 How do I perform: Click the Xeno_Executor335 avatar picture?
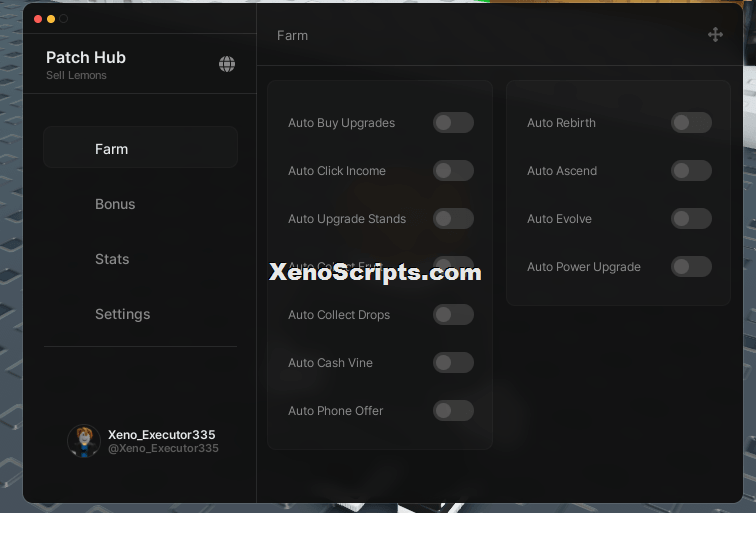tap(84, 441)
